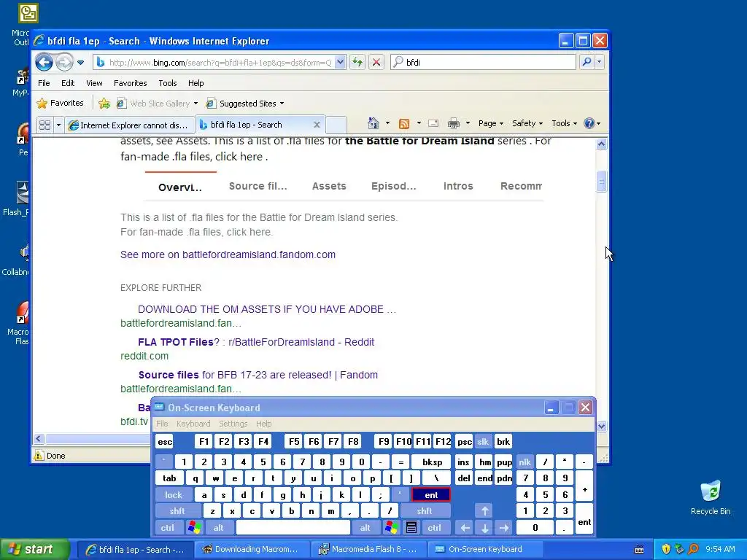Screen dimensions: 747x560
Task: Toggle the right shft key
Action: (425, 511)
